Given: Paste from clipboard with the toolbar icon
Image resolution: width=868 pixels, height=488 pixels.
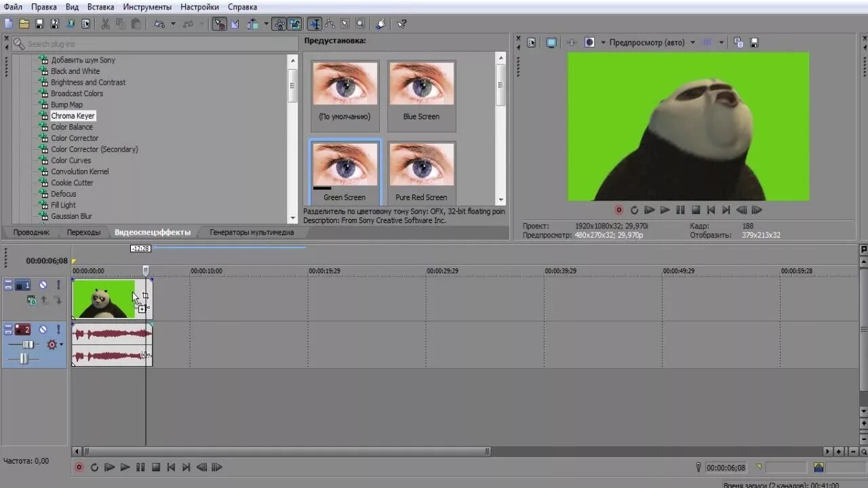Looking at the screenshot, I should (136, 24).
